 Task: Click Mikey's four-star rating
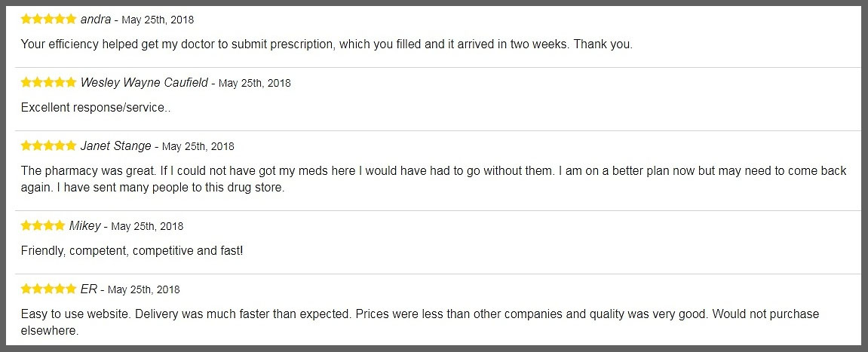coord(43,225)
